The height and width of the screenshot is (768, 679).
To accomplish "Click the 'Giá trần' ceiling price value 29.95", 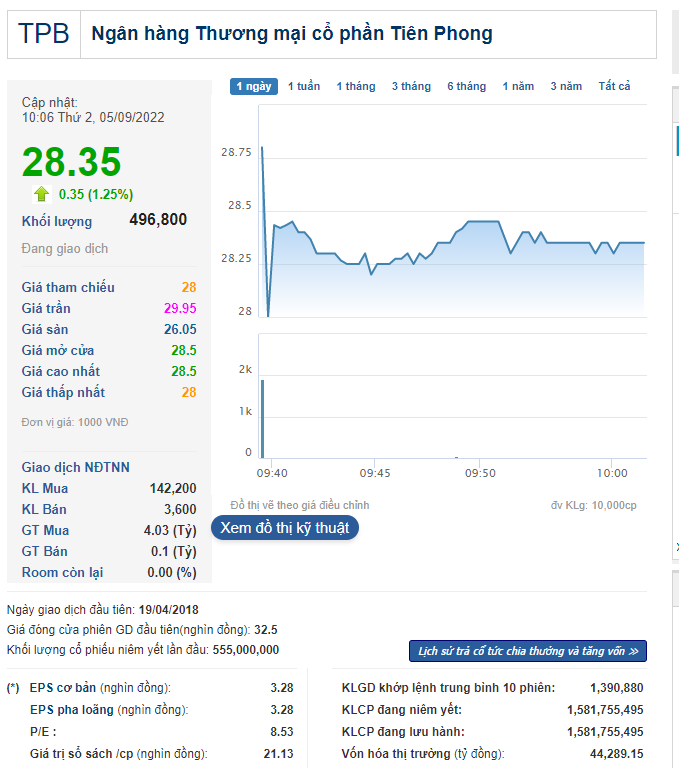I will point(181,308).
